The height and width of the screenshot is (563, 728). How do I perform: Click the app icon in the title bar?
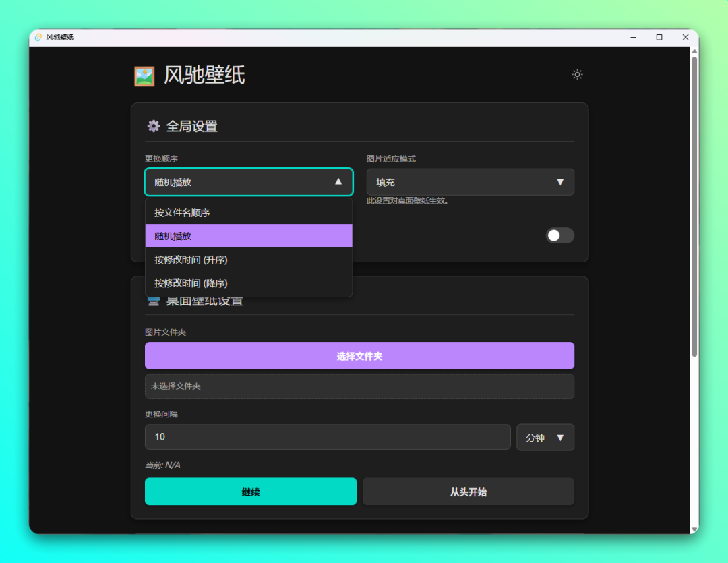coord(38,37)
